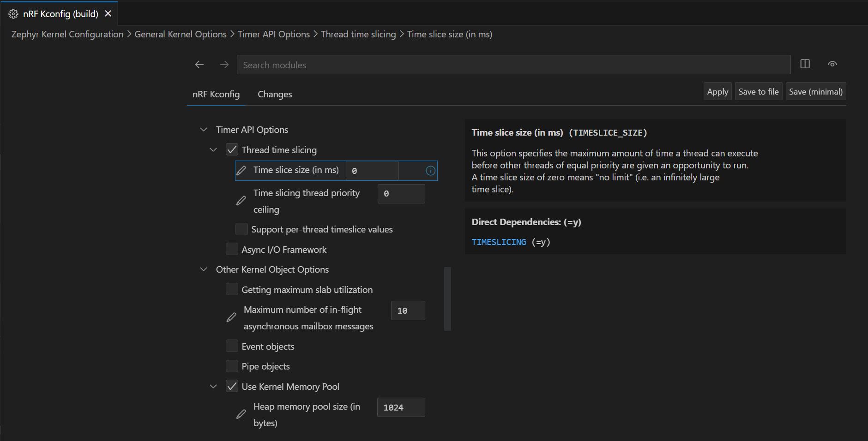
Task: Click the eye visibility icon
Action: [x=832, y=64]
